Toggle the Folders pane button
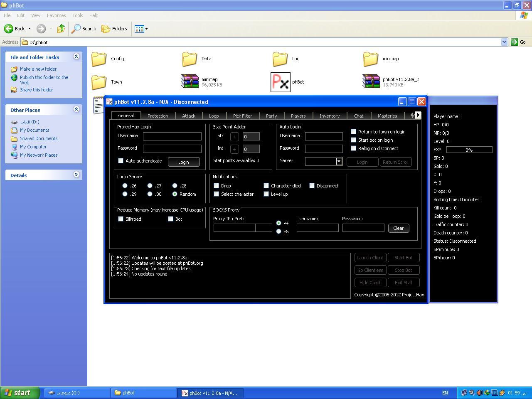 pyautogui.click(x=114, y=29)
